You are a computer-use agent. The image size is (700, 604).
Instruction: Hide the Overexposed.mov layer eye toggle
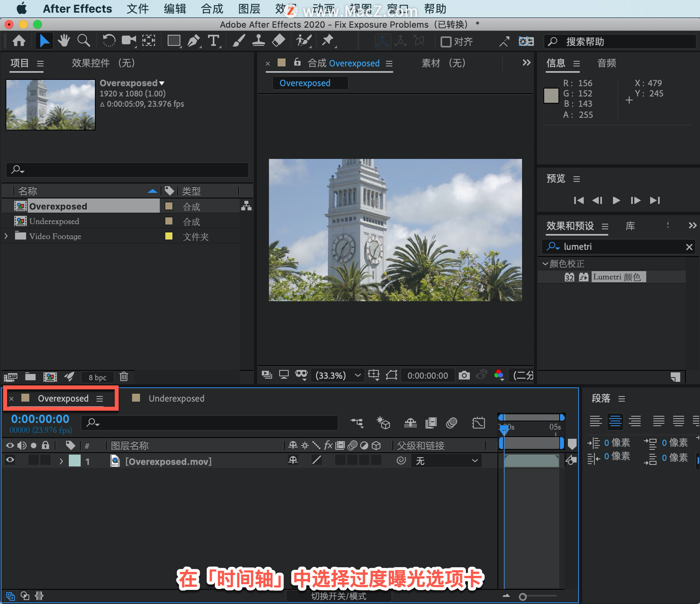10,460
